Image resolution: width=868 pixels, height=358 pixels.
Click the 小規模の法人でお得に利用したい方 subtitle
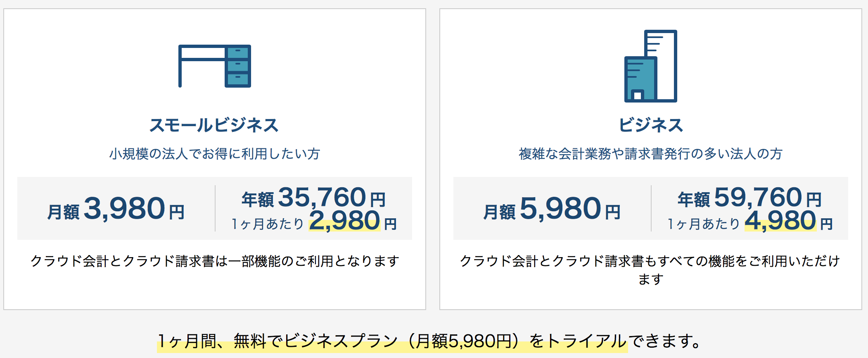point(214,154)
